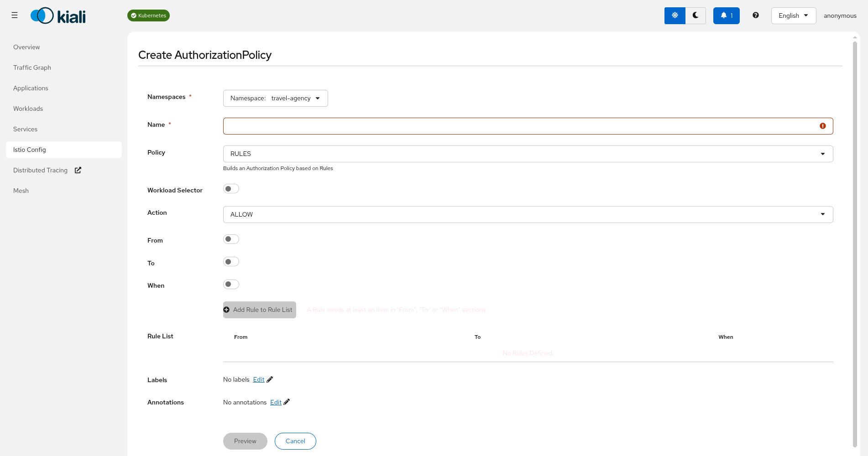Image resolution: width=868 pixels, height=456 pixels.
Task: Open the notifications bell
Action: coord(726,15)
